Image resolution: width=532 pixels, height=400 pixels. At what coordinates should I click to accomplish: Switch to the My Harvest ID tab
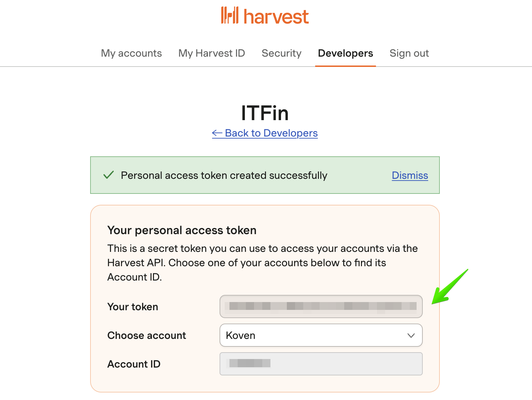tap(212, 53)
